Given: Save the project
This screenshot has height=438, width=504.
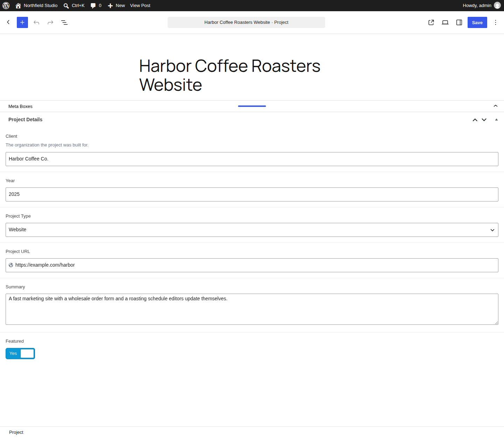Looking at the screenshot, I should pyautogui.click(x=477, y=22).
